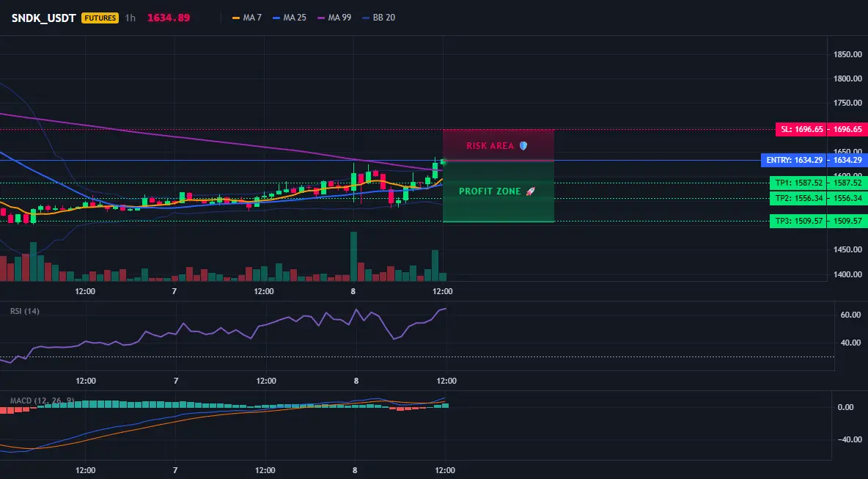The height and width of the screenshot is (479, 868).
Task: Click the tallest green volume bar at 8
Action: tap(354, 257)
